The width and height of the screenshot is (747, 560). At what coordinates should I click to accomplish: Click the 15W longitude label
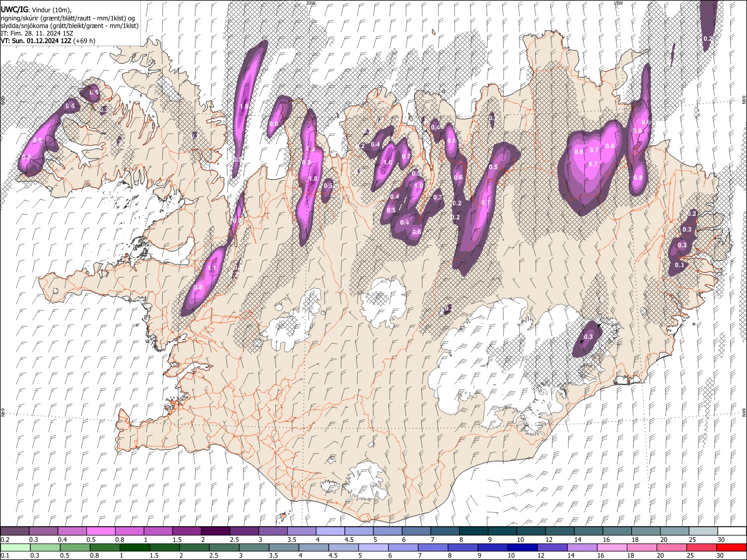[x=618, y=3]
